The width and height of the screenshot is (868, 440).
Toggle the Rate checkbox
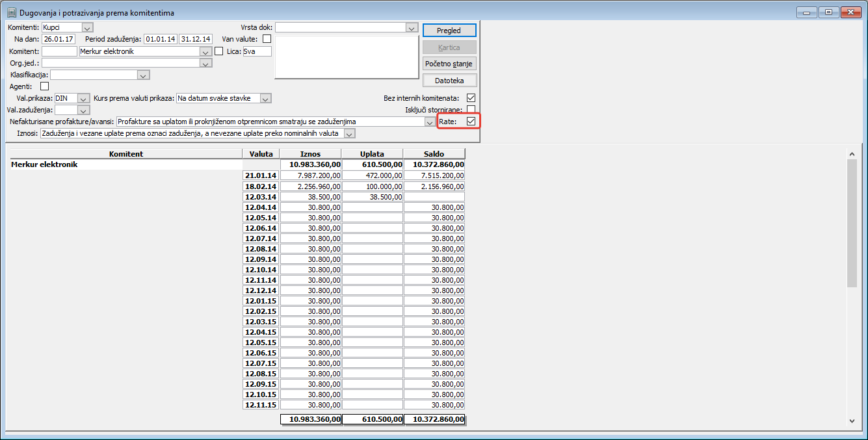(471, 122)
